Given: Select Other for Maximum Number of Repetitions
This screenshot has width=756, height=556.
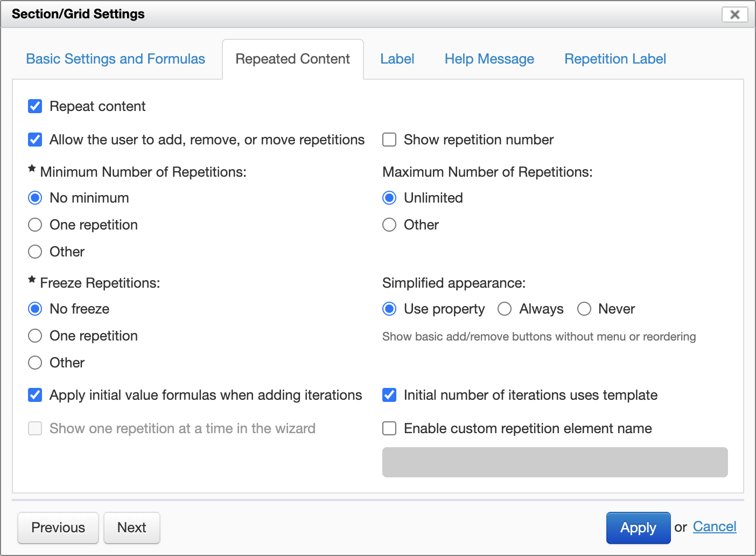Looking at the screenshot, I should click(389, 225).
